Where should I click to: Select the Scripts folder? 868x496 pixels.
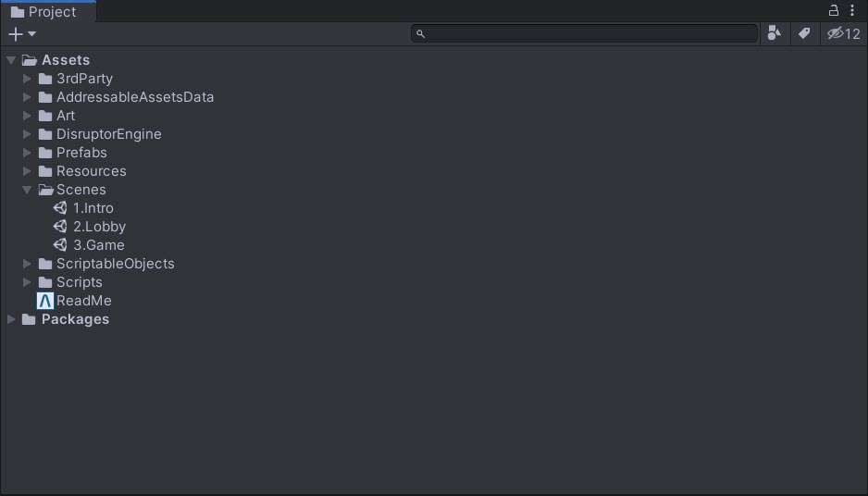coord(79,282)
